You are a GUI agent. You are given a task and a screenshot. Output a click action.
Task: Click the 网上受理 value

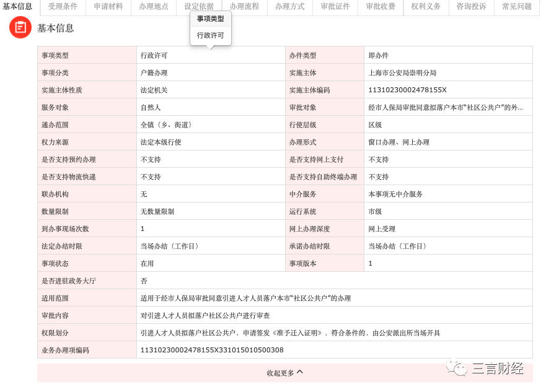point(382,229)
